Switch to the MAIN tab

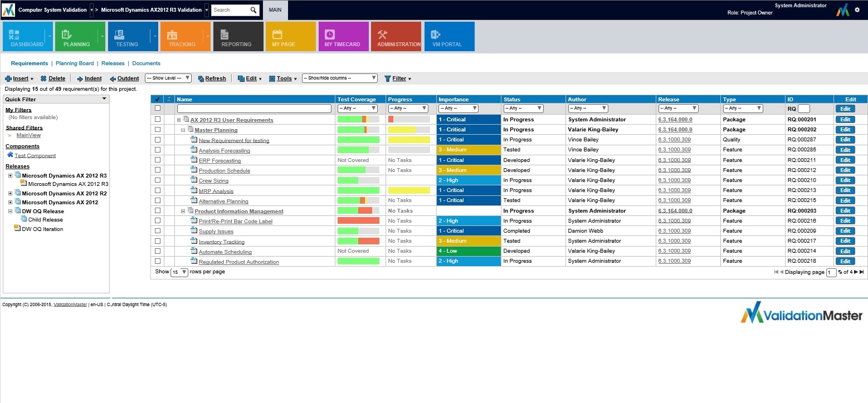275,10
